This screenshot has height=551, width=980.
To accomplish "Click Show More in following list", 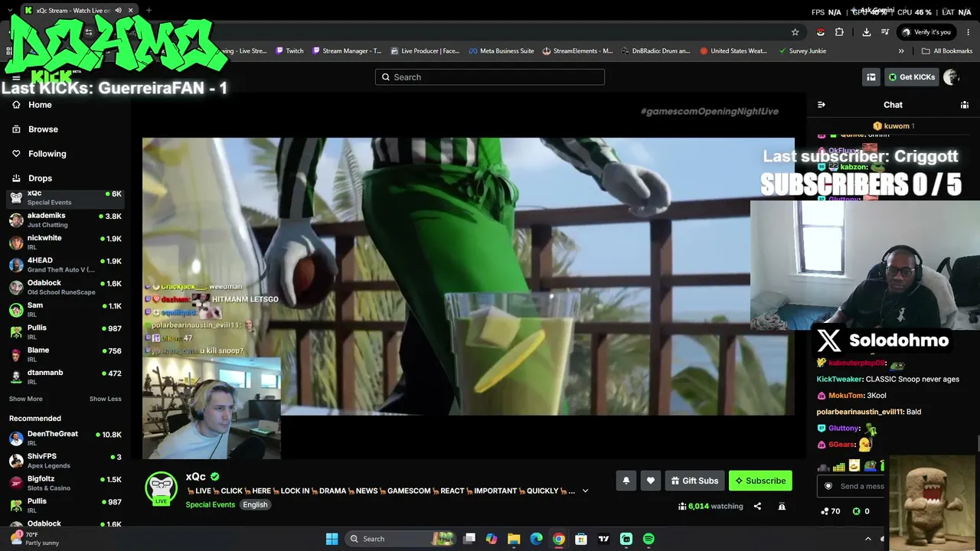I will 26,399.
